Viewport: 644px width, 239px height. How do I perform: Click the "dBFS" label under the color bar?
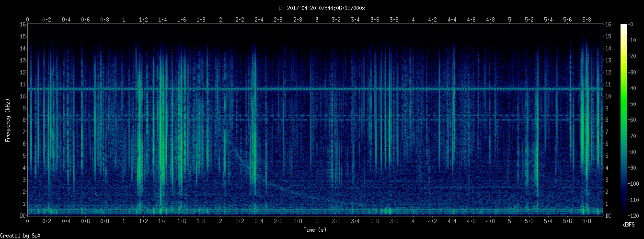coord(629,225)
